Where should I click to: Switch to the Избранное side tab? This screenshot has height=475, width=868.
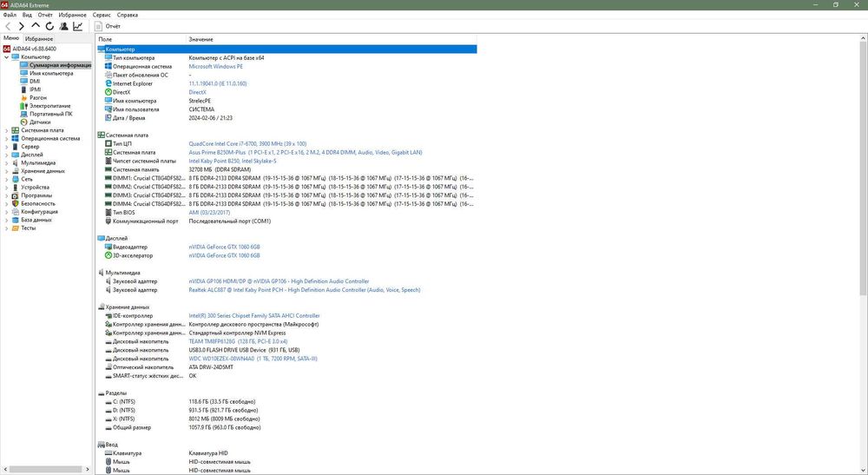39,39
